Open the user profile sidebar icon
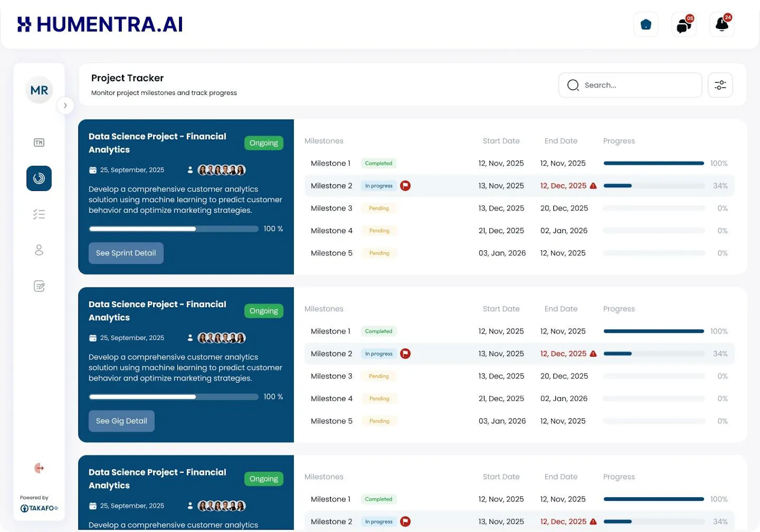760x532 pixels. point(39,250)
